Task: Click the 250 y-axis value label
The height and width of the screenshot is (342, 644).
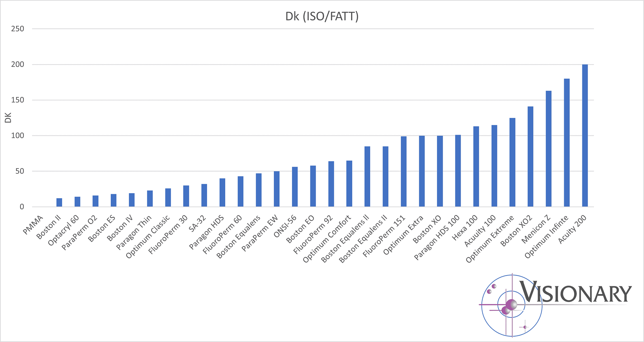Action: coord(17,29)
